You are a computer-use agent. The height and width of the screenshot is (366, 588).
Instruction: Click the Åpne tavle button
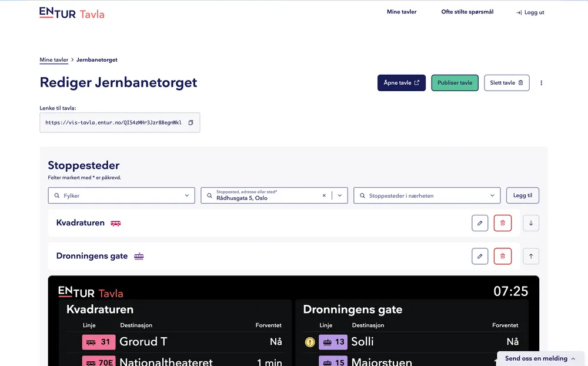pos(401,83)
